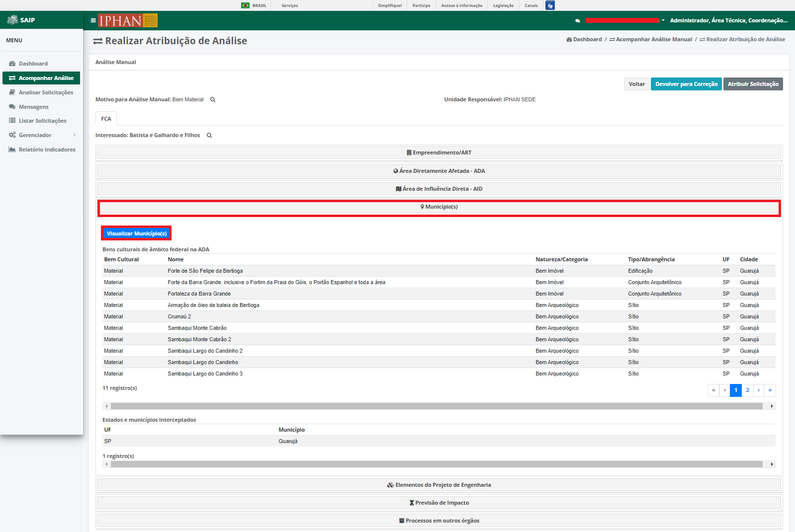The image size is (795, 532).
Task: Select row Fortaleza da Barra Grande
Action: (x=439, y=294)
